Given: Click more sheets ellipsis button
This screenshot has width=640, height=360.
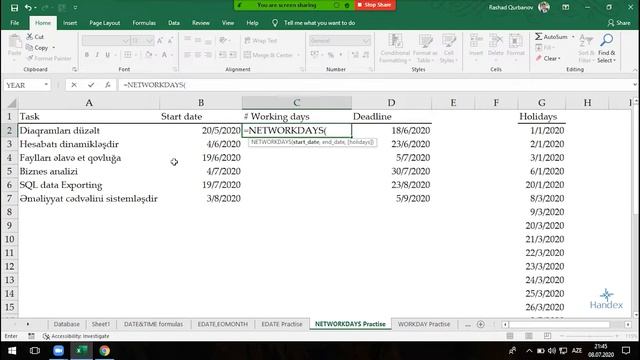Looking at the screenshot, I should [x=468, y=324].
